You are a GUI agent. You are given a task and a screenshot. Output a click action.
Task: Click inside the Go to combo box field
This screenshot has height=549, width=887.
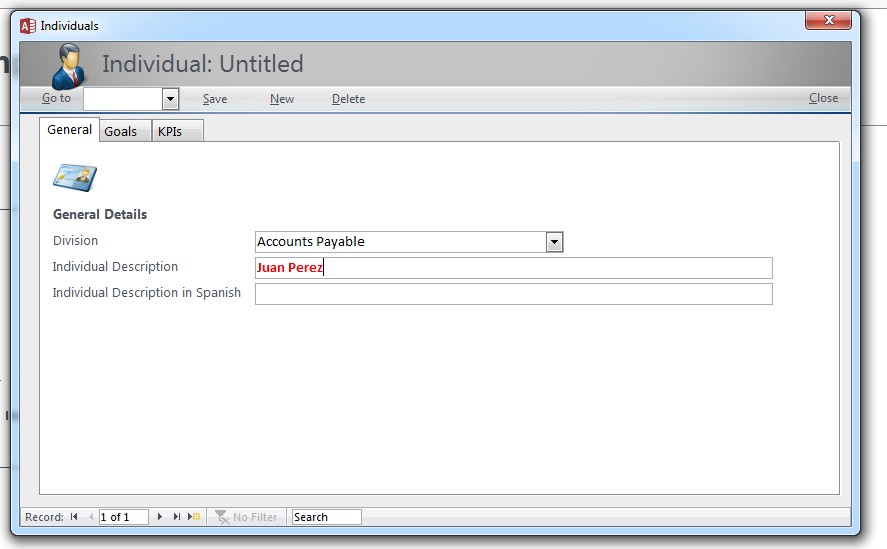pyautogui.click(x=123, y=99)
